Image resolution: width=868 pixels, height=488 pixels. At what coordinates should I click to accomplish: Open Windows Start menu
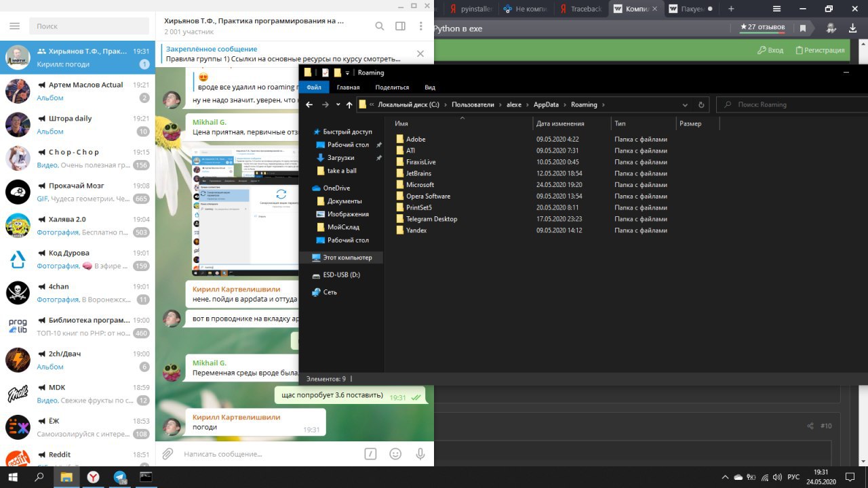click(x=14, y=476)
